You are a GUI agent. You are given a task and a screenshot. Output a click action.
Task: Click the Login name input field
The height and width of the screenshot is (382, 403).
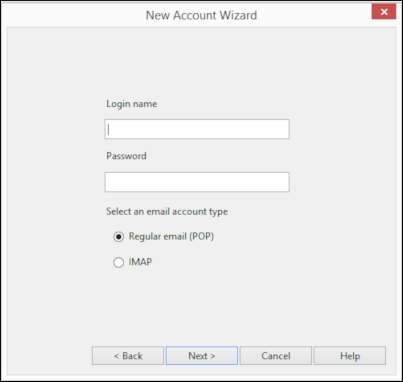(197, 129)
